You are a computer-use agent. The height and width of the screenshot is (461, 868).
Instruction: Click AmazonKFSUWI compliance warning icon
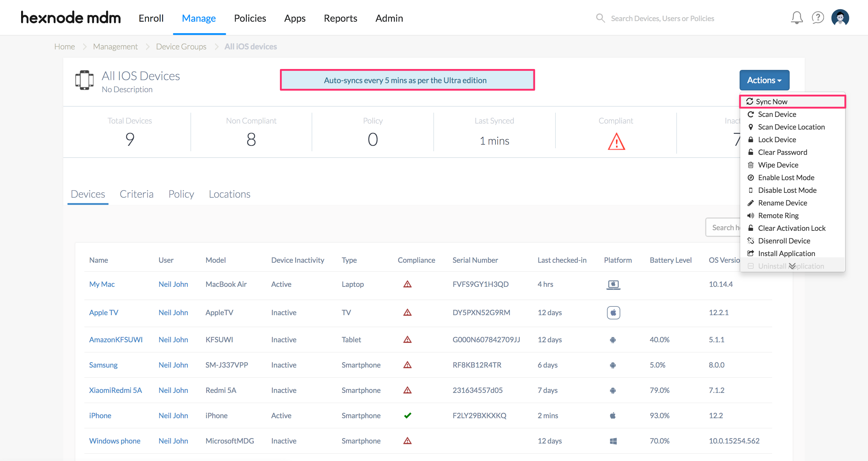(x=407, y=339)
